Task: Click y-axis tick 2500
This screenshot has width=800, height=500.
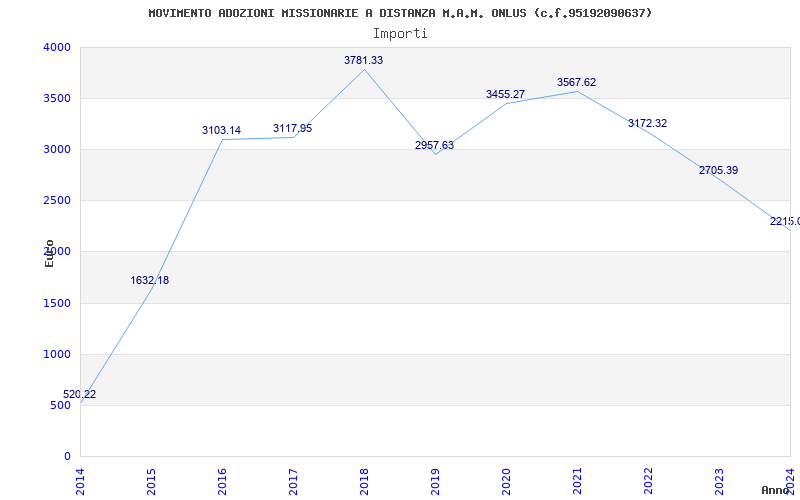Action: pos(57,201)
